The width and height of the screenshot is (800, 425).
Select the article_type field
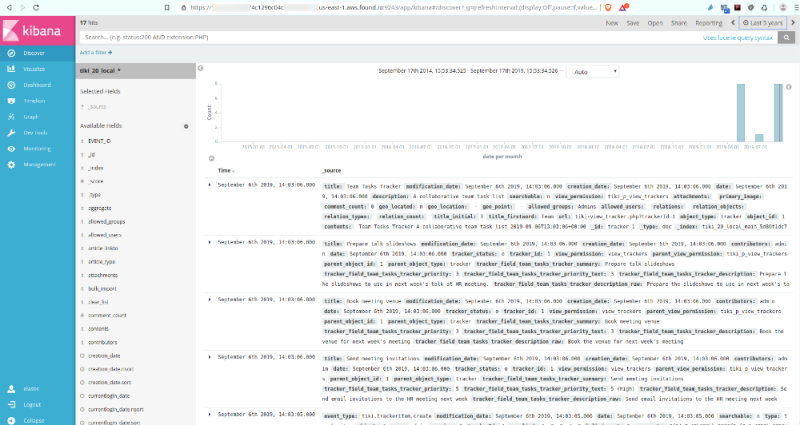pos(102,262)
